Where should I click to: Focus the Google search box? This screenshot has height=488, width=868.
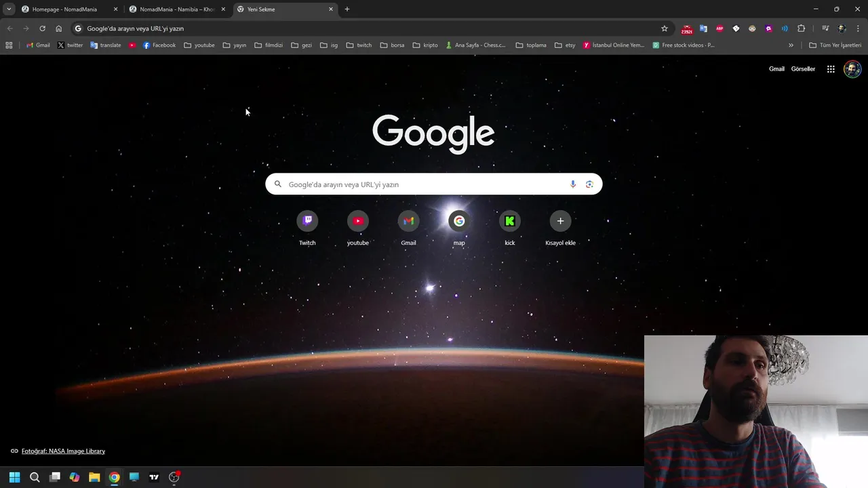pyautogui.click(x=433, y=184)
